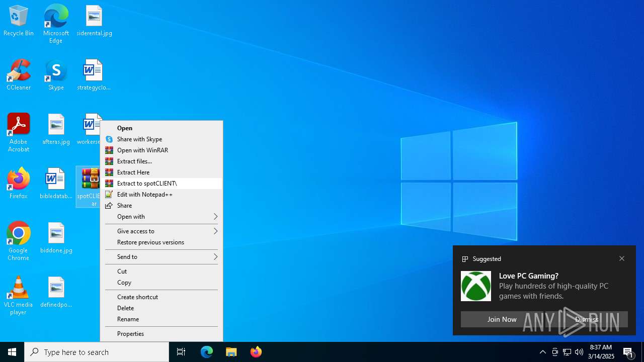The width and height of the screenshot is (644, 362).
Task: Choose Restore previous versions
Action: pyautogui.click(x=162, y=242)
